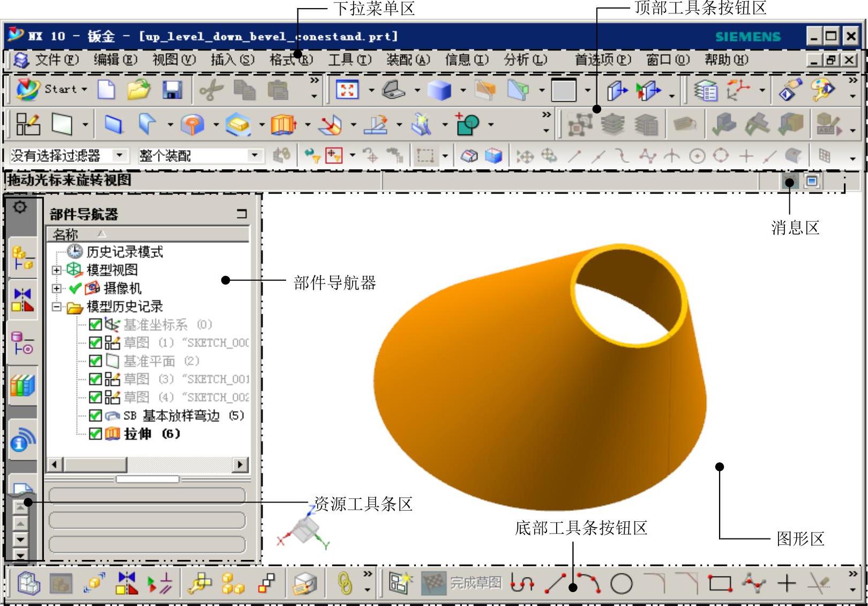Select the Circle sketch tool
This screenshot has width=868, height=606.
[622, 583]
